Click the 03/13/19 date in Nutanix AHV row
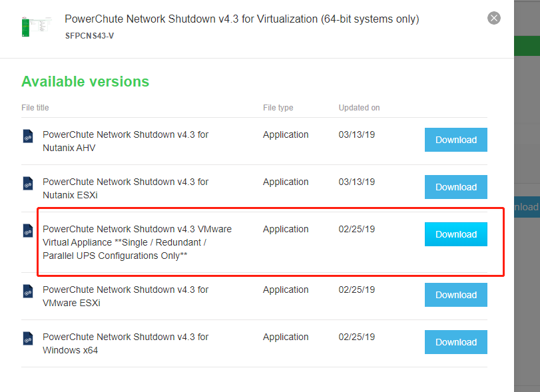 (356, 134)
